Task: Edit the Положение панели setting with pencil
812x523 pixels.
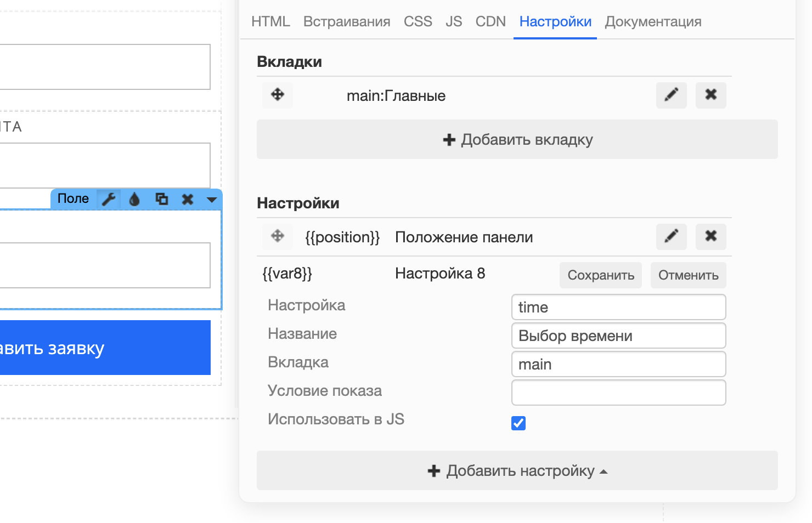Action: pyautogui.click(x=672, y=236)
